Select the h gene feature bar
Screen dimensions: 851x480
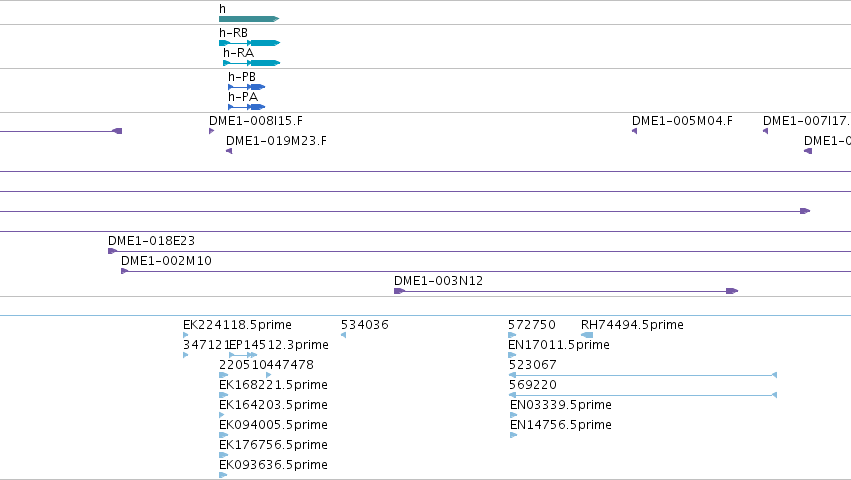point(249,19)
